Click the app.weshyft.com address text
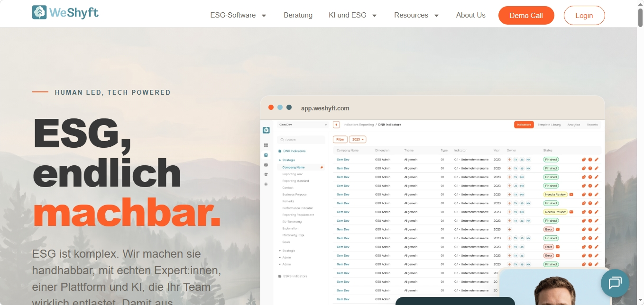Viewport: 644px width, 305px height. tap(325, 108)
